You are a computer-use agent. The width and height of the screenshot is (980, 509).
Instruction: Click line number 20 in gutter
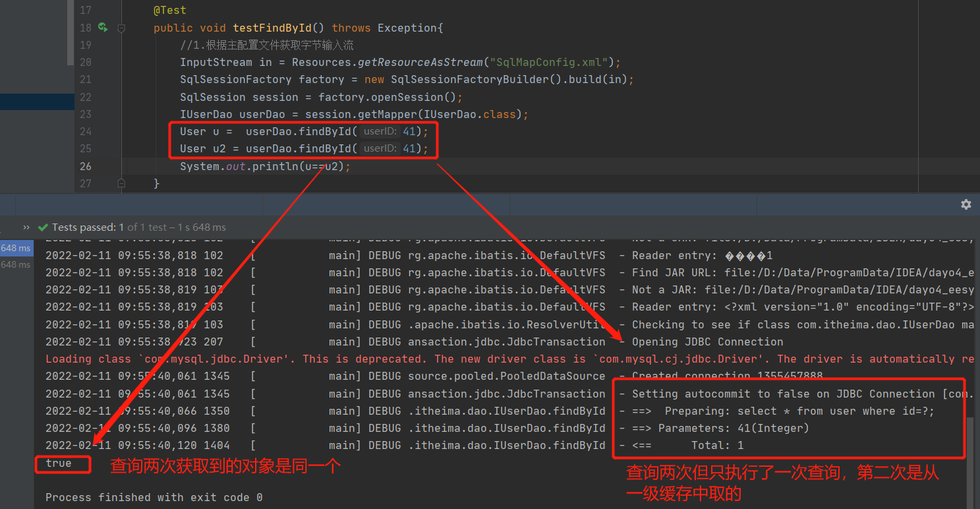pos(86,62)
